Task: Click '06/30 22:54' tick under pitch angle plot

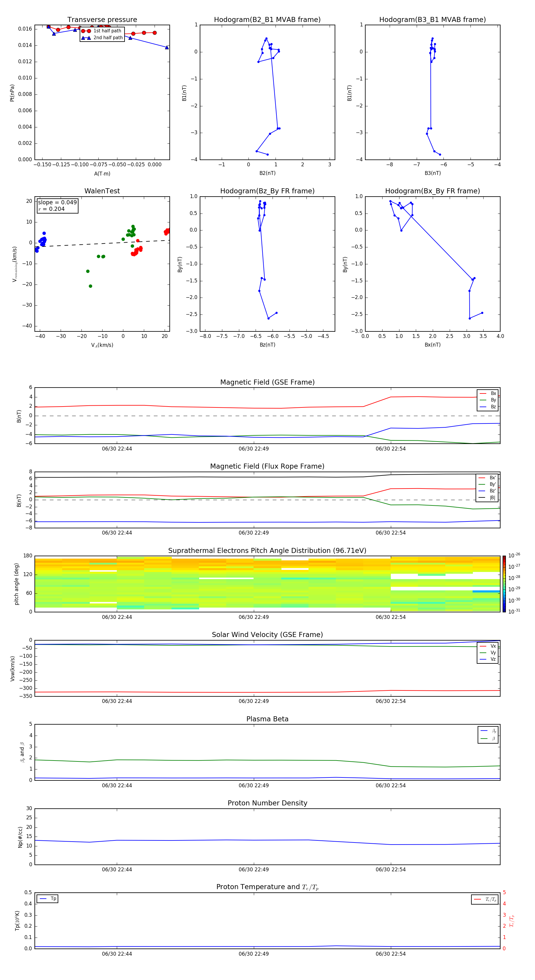Action: pyautogui.click(x=391, y=617)
